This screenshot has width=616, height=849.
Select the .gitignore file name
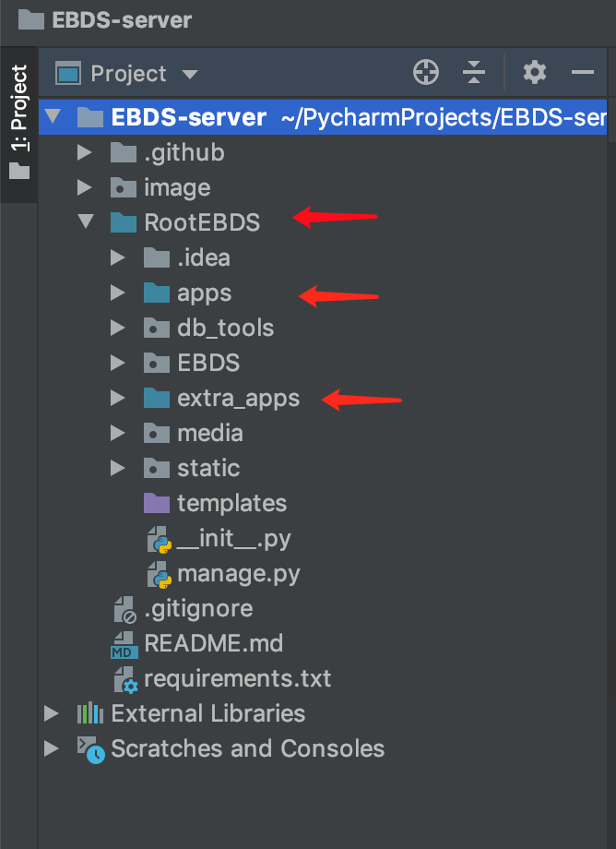click(198, 609)
